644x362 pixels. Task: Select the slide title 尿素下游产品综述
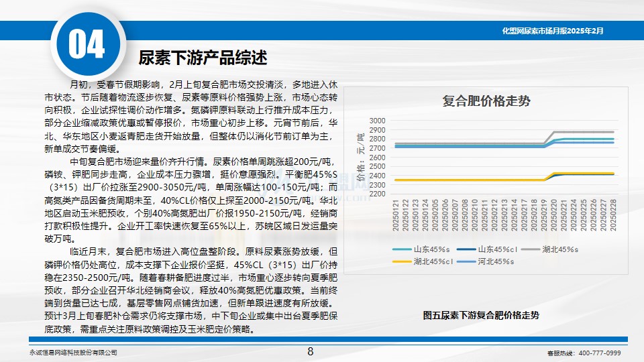pyautogui.click(x=203, y=58)
